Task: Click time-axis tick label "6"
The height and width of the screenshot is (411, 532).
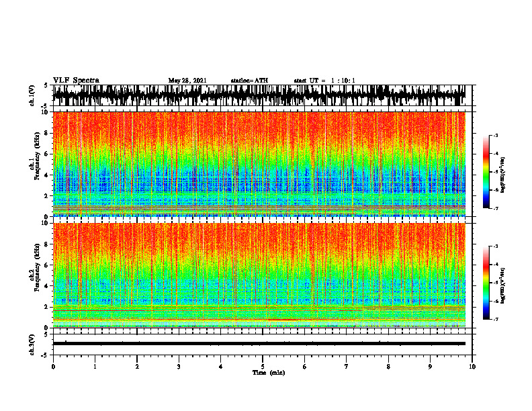Action: (305, 367)
